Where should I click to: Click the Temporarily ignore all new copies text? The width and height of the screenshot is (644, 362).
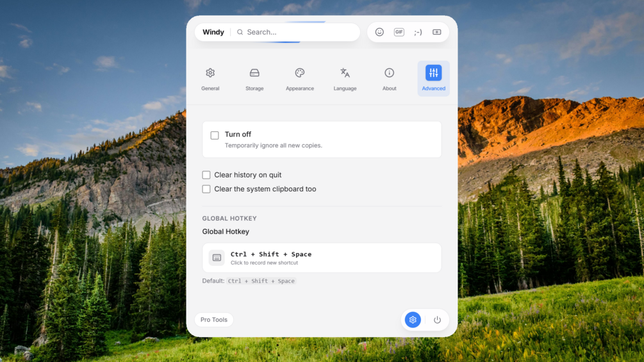(273, 145)
